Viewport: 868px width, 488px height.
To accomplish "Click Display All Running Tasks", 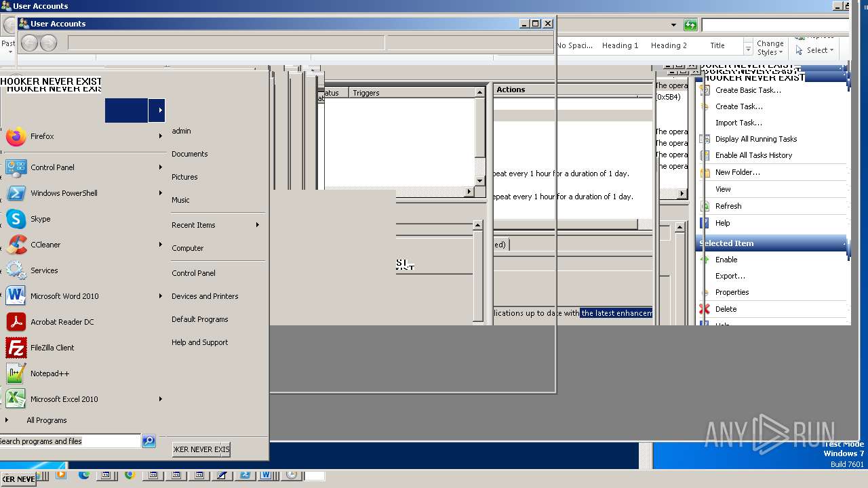I will tap(755, 139).
